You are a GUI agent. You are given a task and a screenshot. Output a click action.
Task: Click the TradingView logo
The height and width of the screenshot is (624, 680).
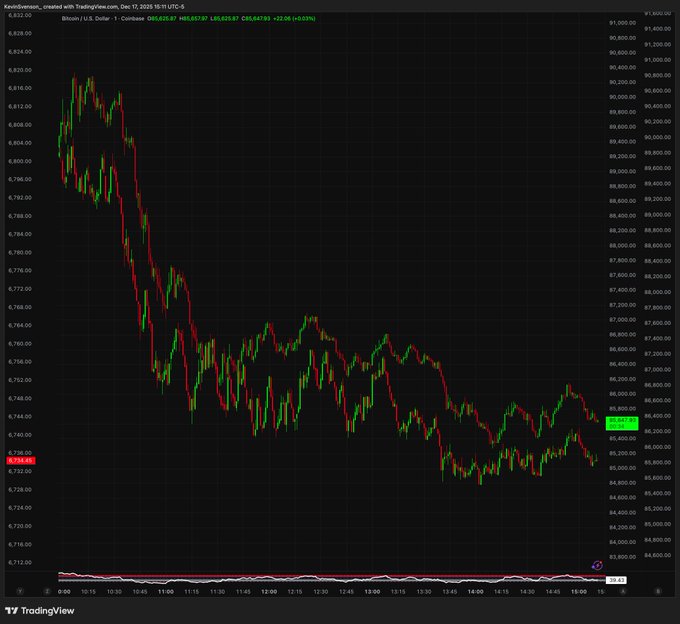click(39, 611)
